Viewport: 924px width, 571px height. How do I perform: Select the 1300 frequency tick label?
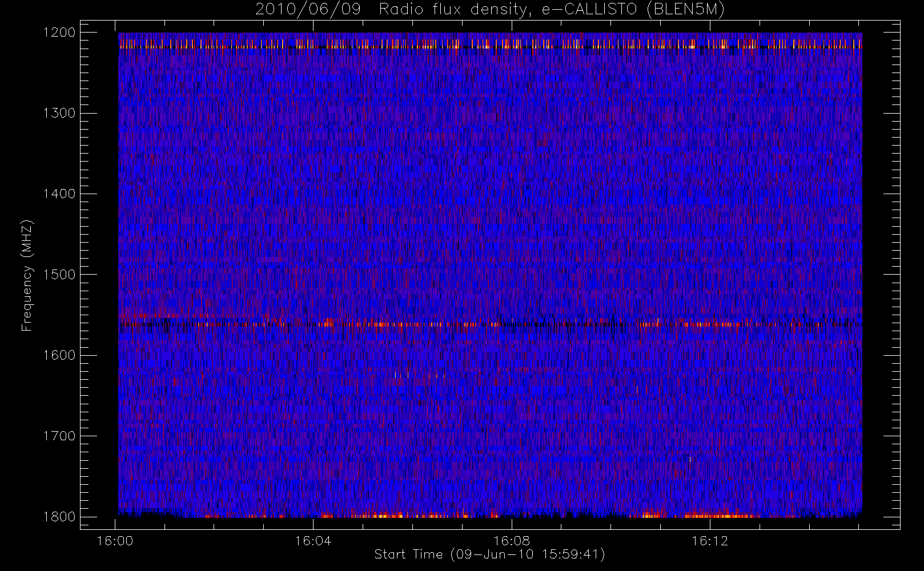point(59,113)
